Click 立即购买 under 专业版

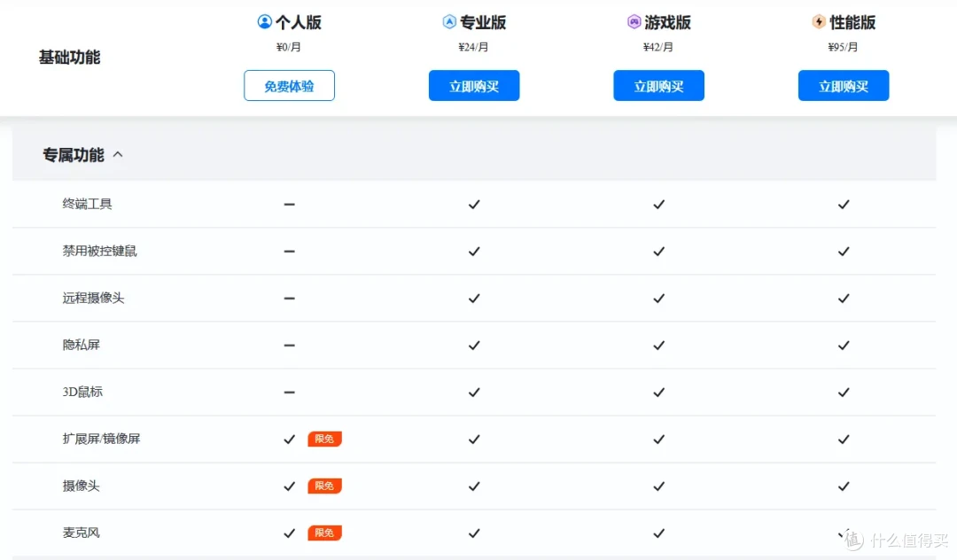tap(474, 85)
